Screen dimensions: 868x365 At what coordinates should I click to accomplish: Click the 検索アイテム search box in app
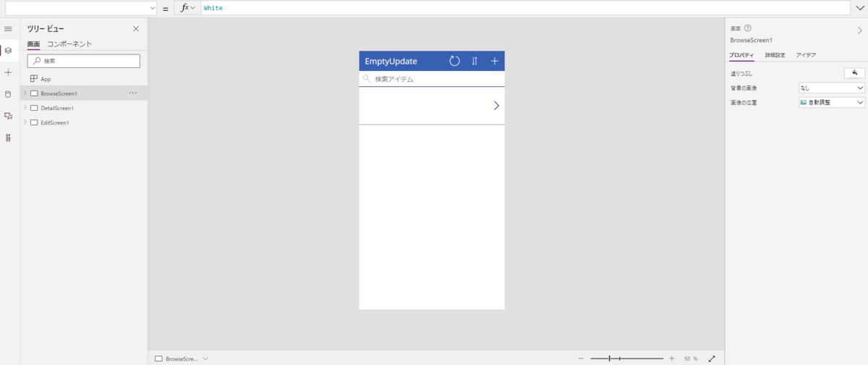click(x=432, y=79)
